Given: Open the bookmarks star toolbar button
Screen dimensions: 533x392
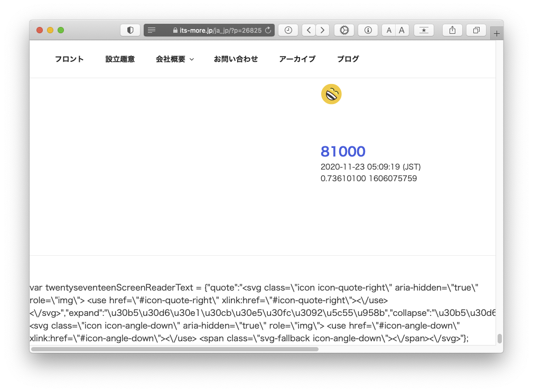Looking at the screenshot, I should 424,30.
